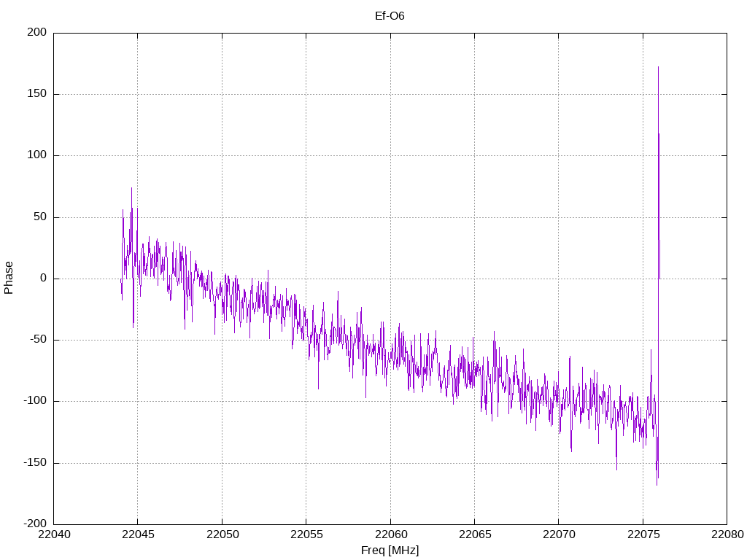This screenshot has height=560, width=747.
Task: Click the y-axis tick label -200
Action: (x=35, y=524)
